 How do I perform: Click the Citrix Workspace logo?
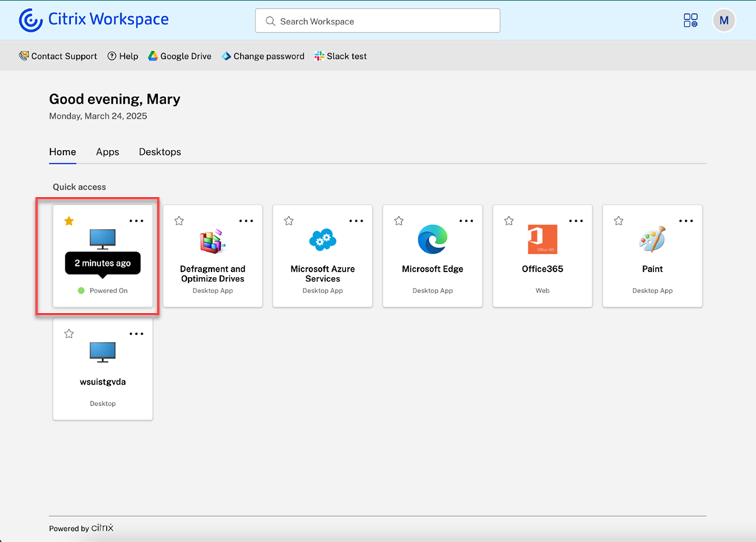click(93, 20)
